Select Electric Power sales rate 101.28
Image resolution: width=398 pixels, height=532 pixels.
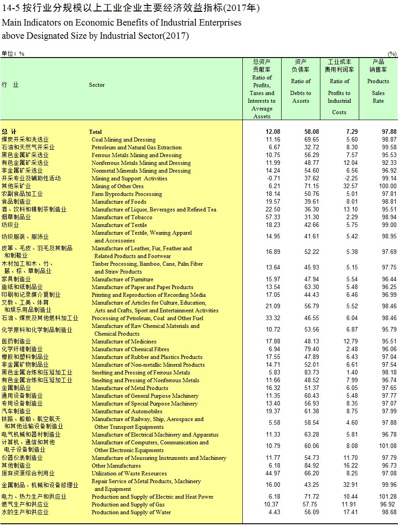[x=388, y=497]
